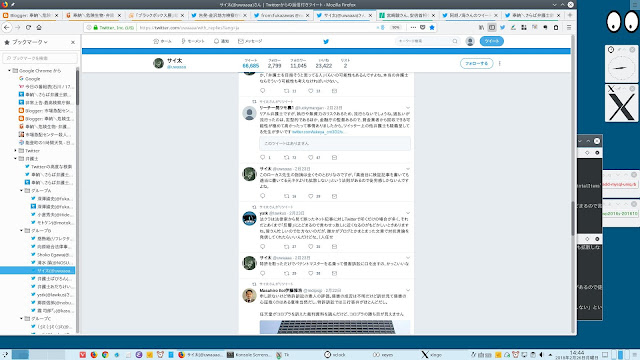Open the image in Masahiro Ito tweet
The image size is (640, 360).
coord(335,327)
